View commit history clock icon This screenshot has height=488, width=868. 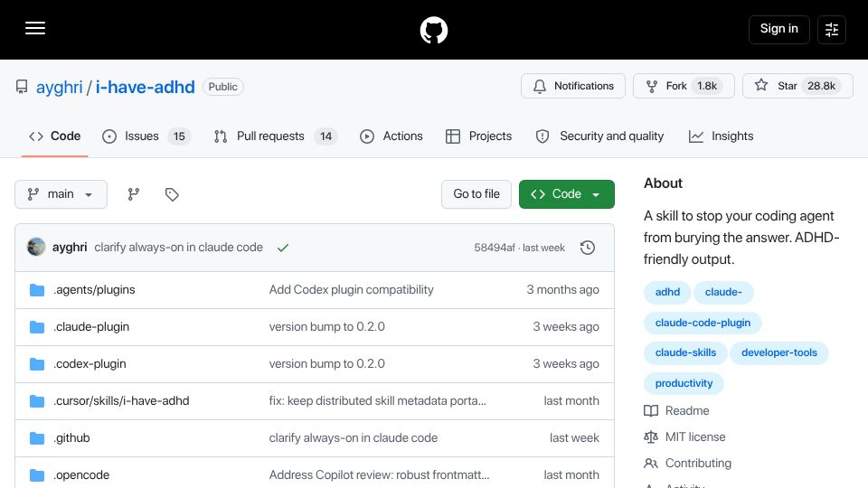point(588,248)
